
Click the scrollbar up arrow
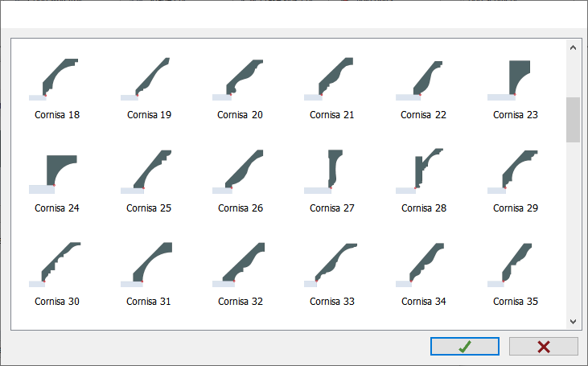pyautogui.click(x=573, y=47)
